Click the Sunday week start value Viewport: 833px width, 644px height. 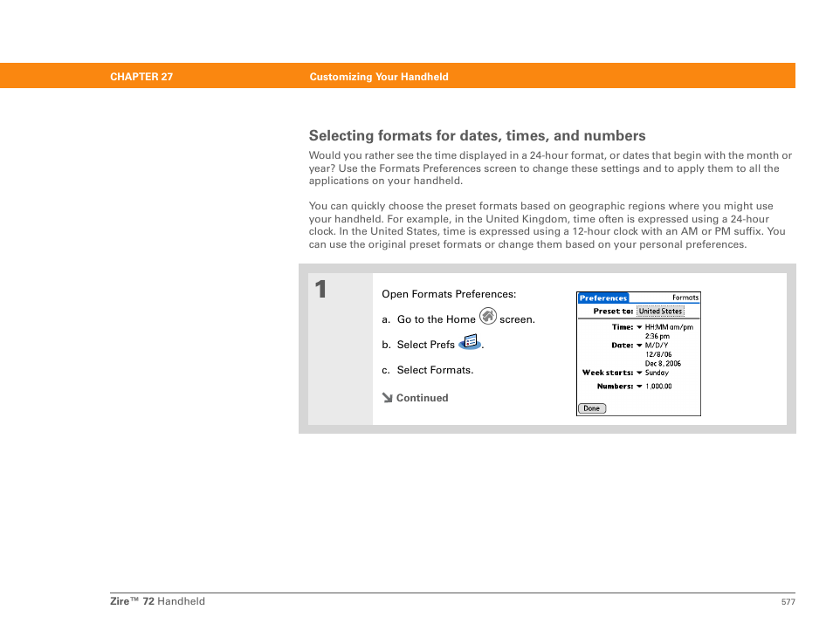pos(657,373)
